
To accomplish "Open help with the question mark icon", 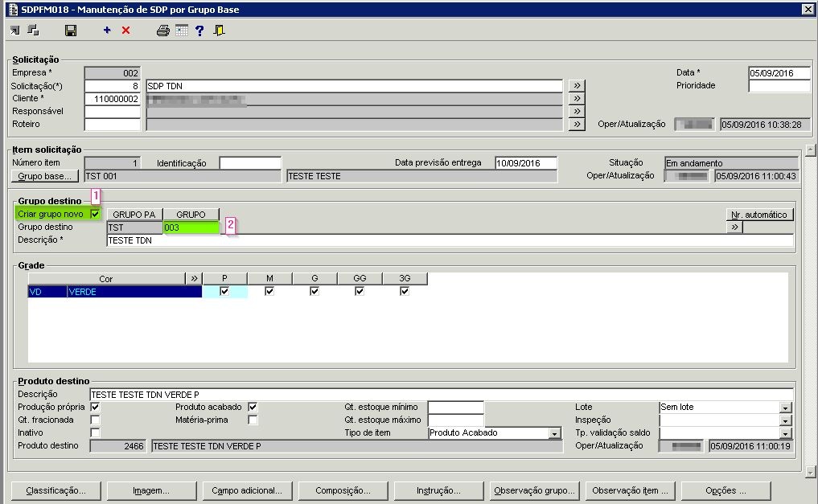I will (199, 31).
